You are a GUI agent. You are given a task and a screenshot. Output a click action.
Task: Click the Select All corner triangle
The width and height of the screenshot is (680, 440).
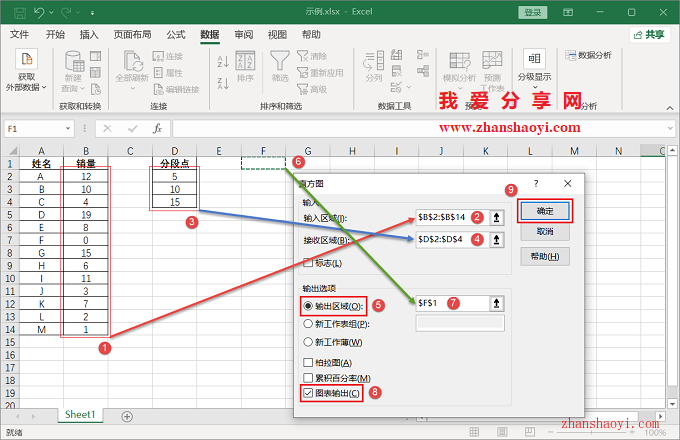coord(12,151)
